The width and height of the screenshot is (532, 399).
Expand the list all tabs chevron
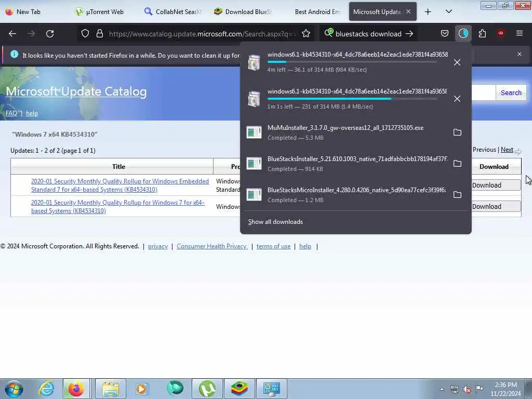[448, 12]
